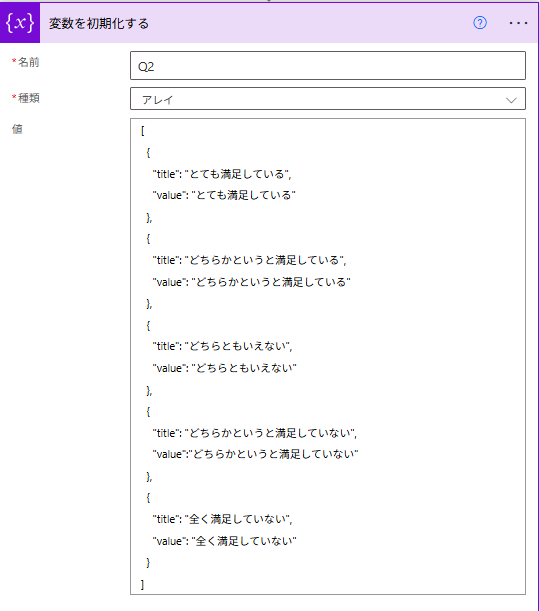Click the 名前 input field containing Q2
This screenshot has height=611, width=540.
[328, 66]
